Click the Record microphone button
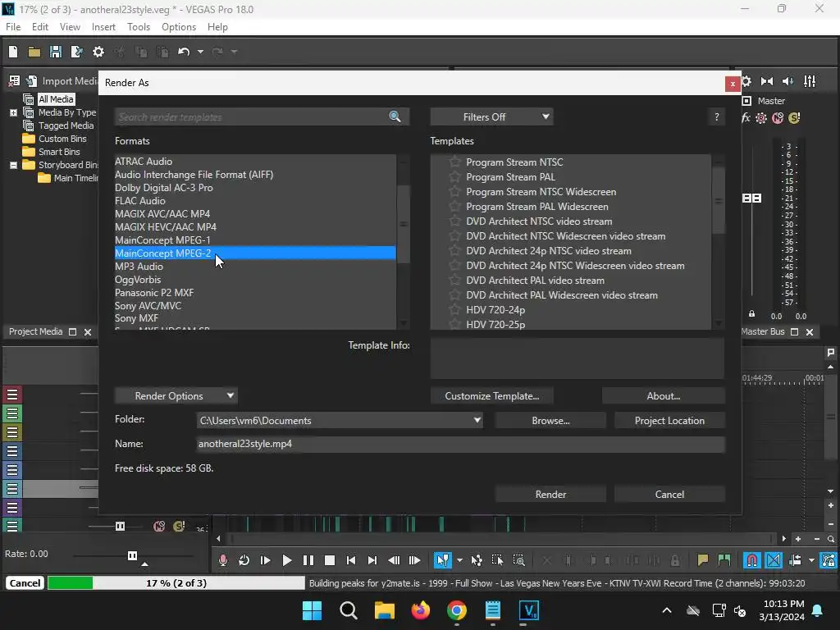Image resolution: width=840 pixels, height=630 pixels. point(223,560)
